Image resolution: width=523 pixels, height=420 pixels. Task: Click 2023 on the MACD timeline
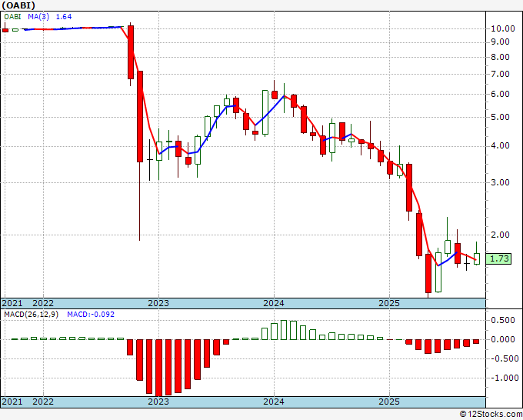click(158, 402)
